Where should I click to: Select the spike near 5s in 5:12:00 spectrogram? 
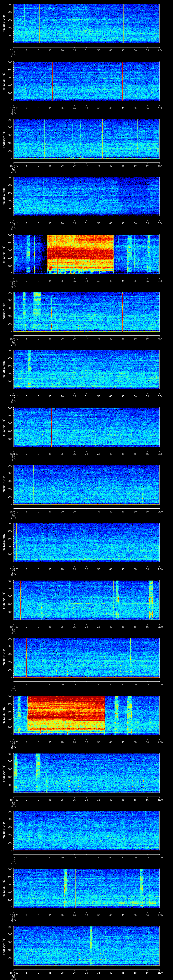[26, 657]
